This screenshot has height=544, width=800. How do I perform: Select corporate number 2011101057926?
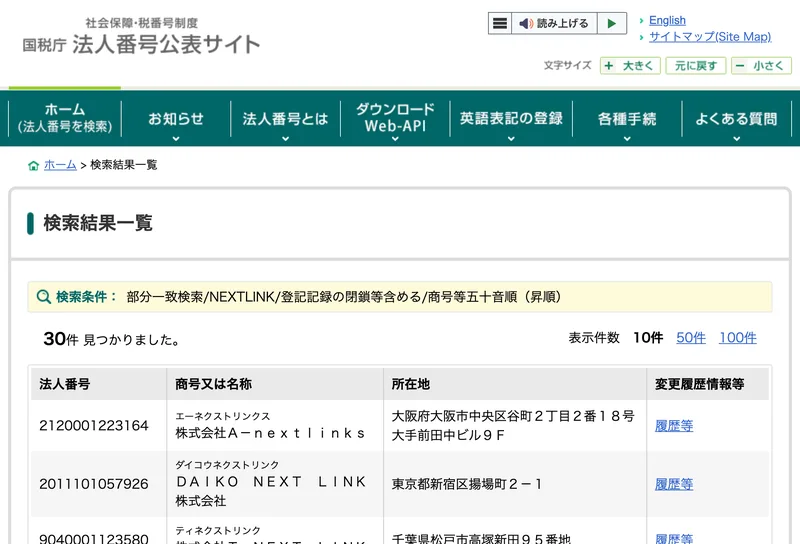point(94,484)
